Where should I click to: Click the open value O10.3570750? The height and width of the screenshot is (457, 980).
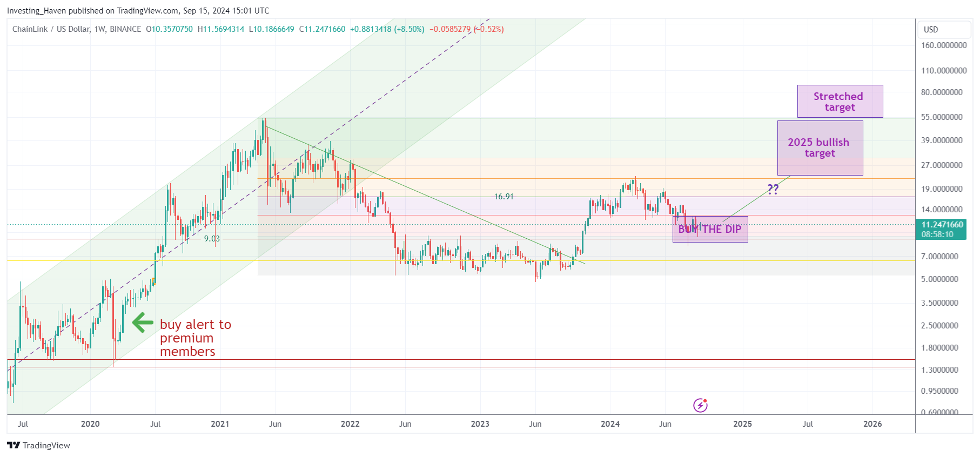(169, 29)
